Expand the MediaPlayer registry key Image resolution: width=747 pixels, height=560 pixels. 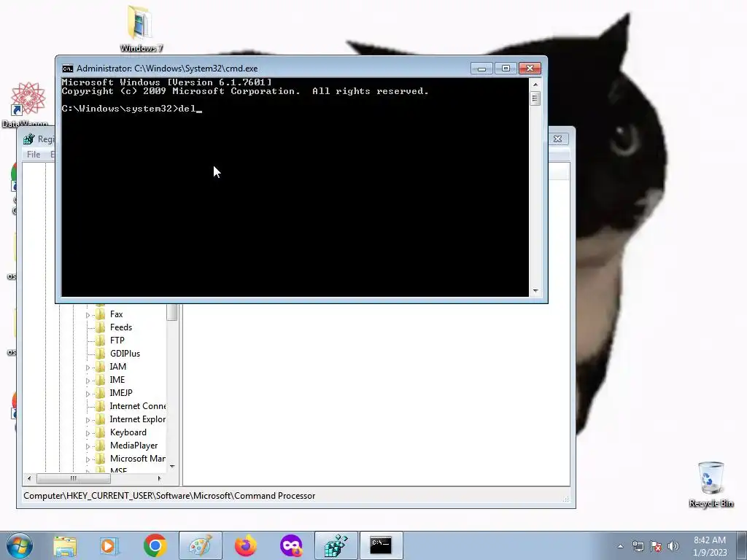pyautogui.click(x=88, y=446)
